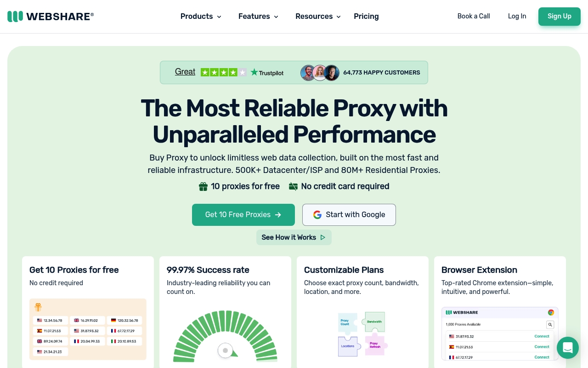The image size is (588, 368).
Task: Open the Resources dropdown menu
Action: [318, 17]
